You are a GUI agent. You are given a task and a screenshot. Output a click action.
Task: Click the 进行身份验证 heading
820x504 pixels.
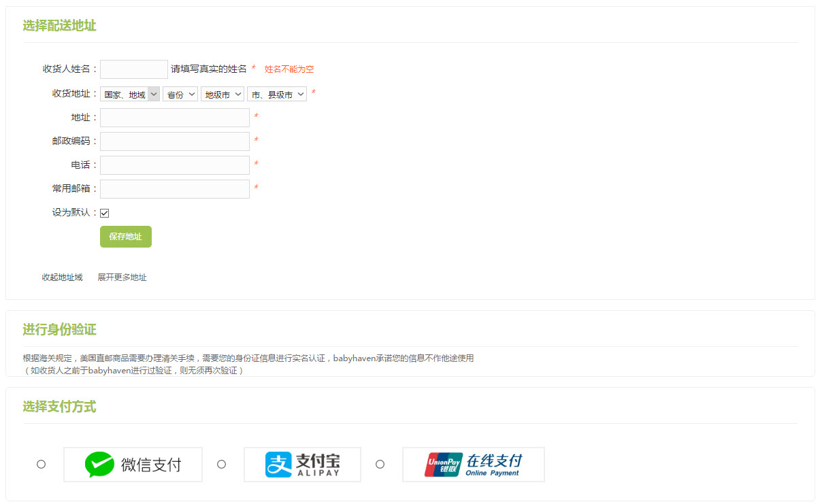tap(59, 330)
